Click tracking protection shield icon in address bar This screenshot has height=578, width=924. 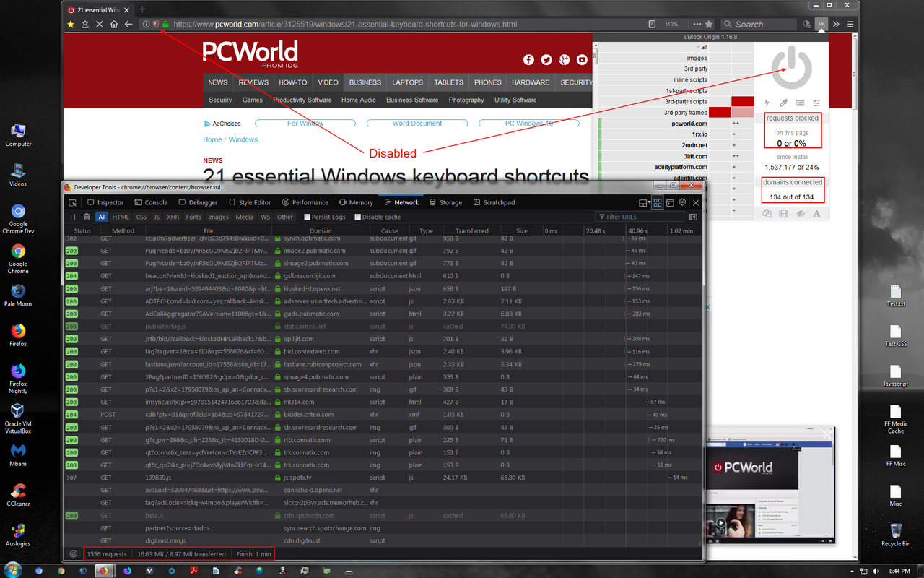[155, 24]
